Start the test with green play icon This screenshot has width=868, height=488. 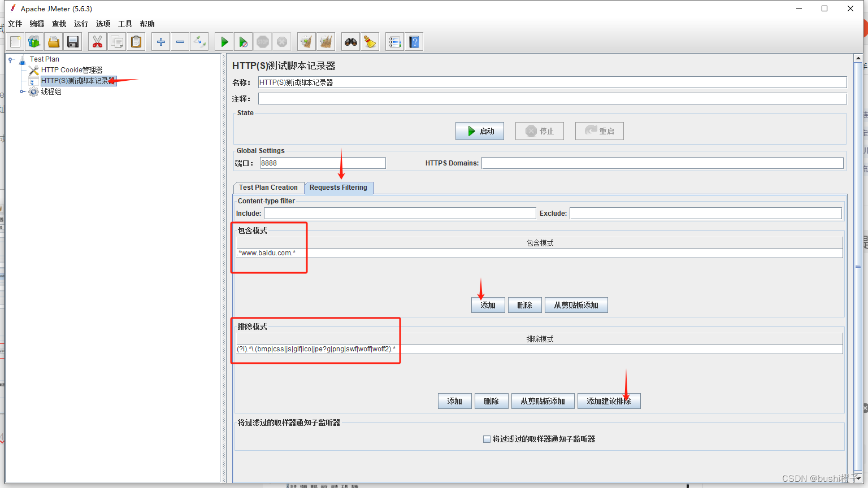coord(224,42)
